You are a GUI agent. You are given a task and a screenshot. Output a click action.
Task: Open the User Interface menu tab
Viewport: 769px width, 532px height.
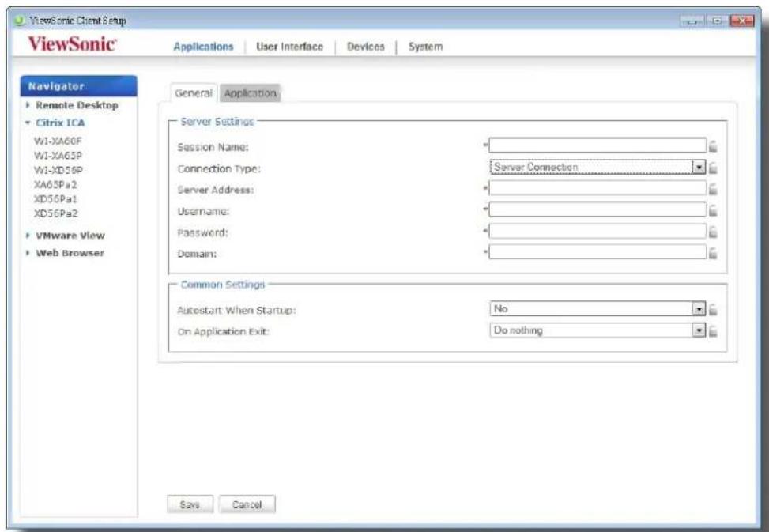coord(290,47)
